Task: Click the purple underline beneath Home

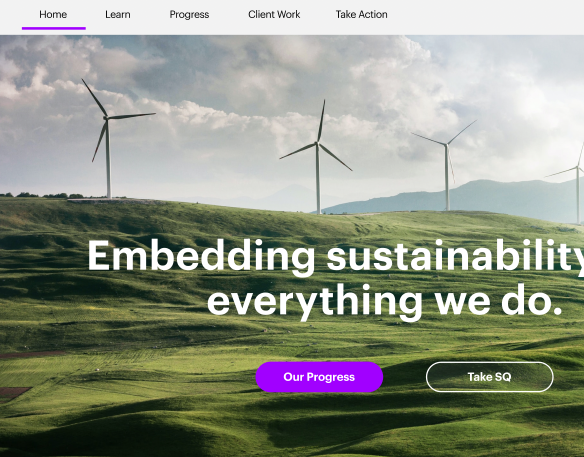Action: click(54, 28)
